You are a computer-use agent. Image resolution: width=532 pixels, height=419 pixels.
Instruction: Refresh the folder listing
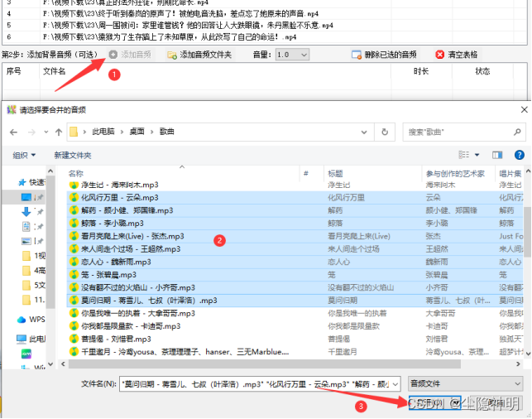tap(385, 132)
